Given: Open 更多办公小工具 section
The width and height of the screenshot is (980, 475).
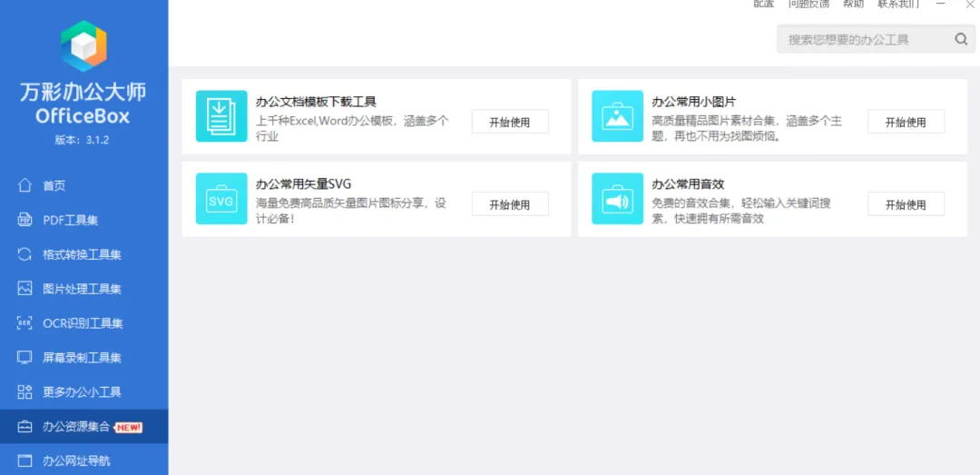Looking at the screenshot, I should 83,391.
